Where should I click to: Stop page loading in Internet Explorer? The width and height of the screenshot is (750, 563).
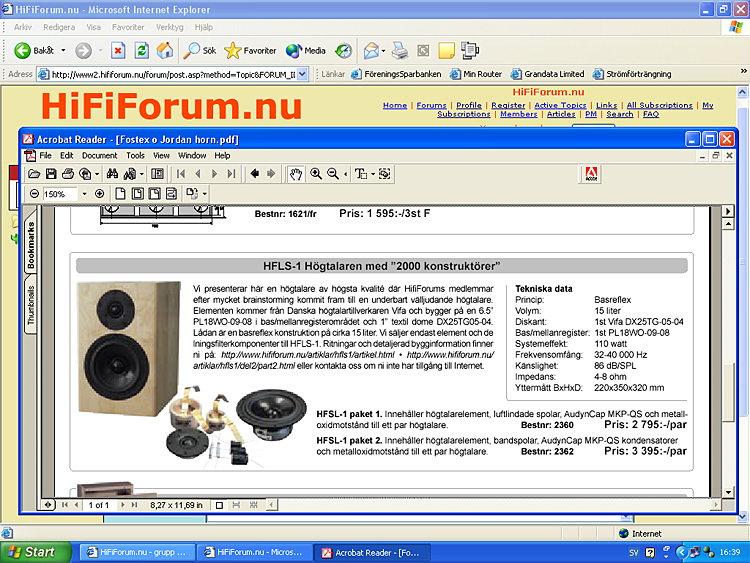tap(118, 50)
